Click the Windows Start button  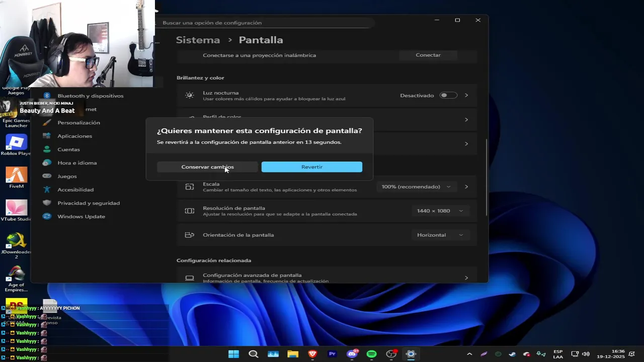coord(233,354)
